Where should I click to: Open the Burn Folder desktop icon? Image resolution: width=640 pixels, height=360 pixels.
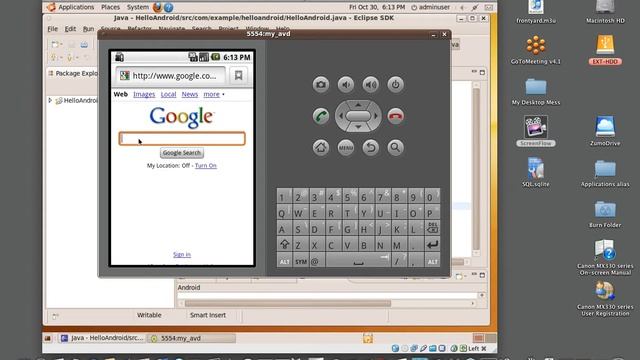(605, 214)
